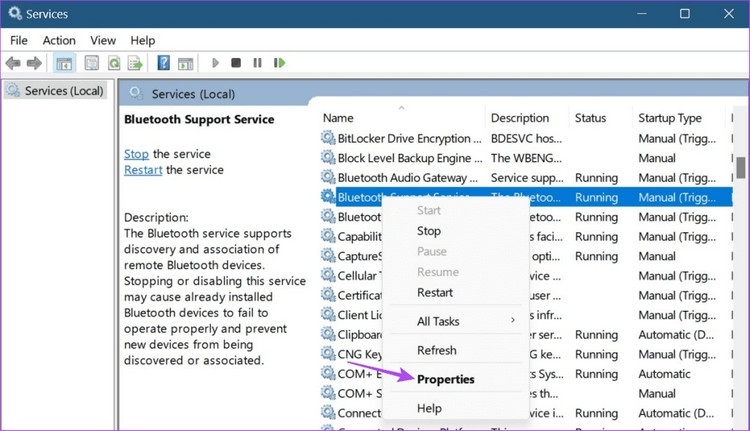Click the Export List toolbar icon
This screenshot has height=431, width=750.
point(135,63)
